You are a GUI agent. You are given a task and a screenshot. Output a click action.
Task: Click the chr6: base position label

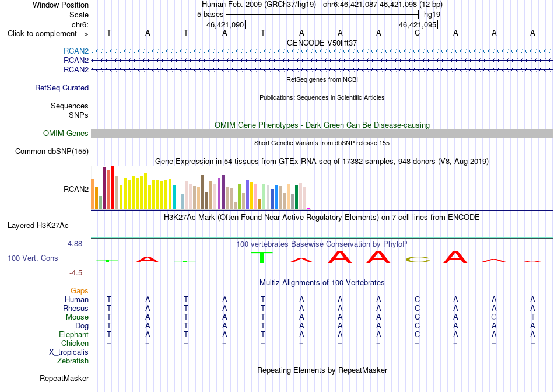point(80,24)
